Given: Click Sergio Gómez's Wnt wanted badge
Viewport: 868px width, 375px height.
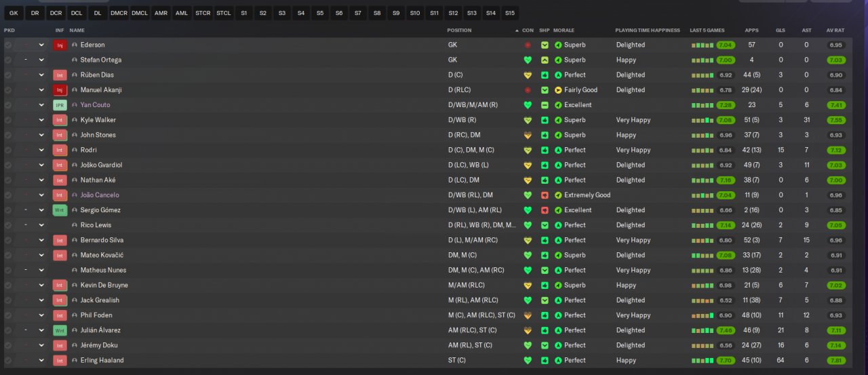Looking at the screenshot, I should click(x=60, y=210).
